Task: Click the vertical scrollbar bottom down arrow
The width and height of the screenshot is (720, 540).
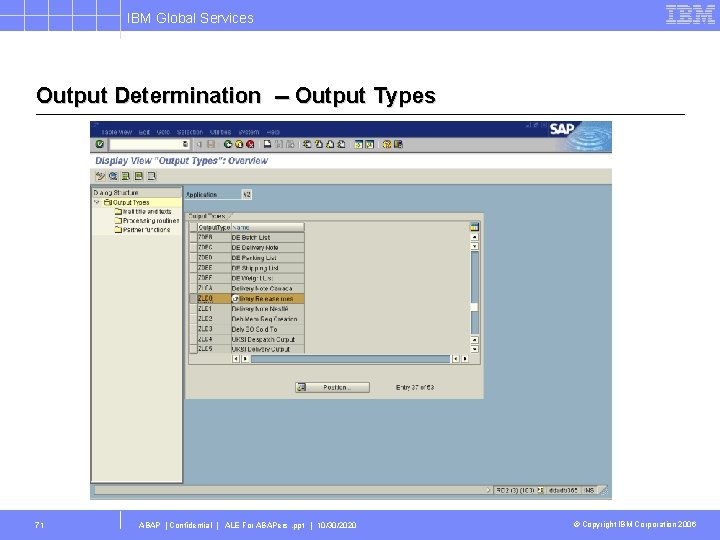Action: pyautogui.click(x=474, y=349)
